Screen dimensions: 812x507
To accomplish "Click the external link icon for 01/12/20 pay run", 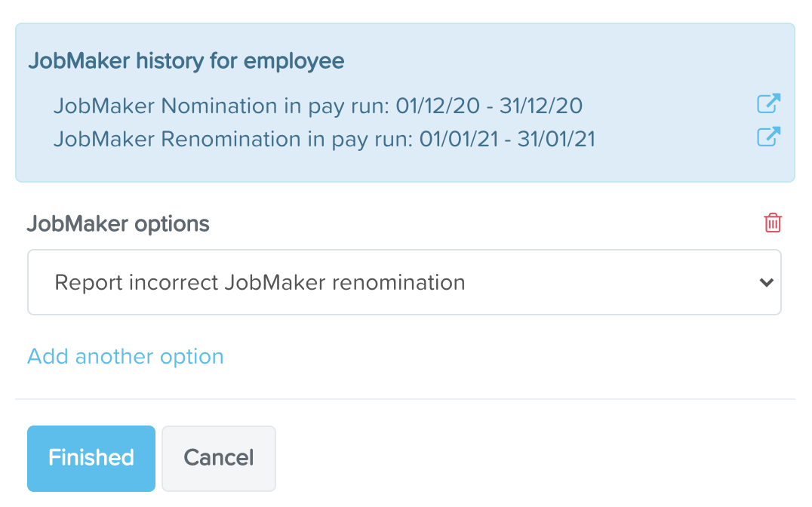I will click(x=768, y=103).
